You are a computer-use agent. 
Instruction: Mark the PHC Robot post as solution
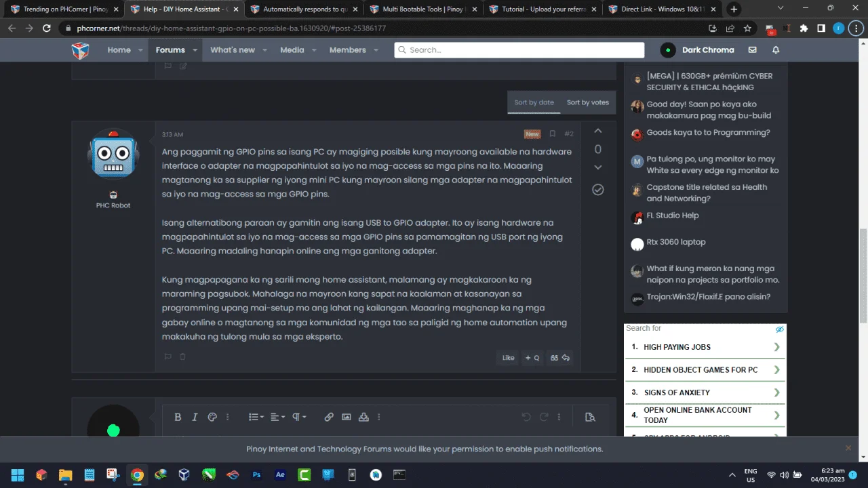[597, 190]
